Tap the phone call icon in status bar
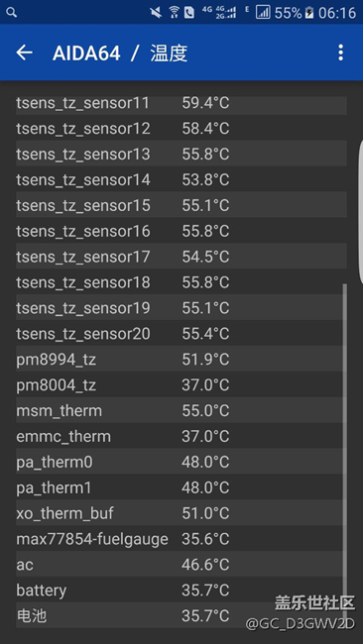The height and width of the screenshot is (644, 363). point(189,13)
